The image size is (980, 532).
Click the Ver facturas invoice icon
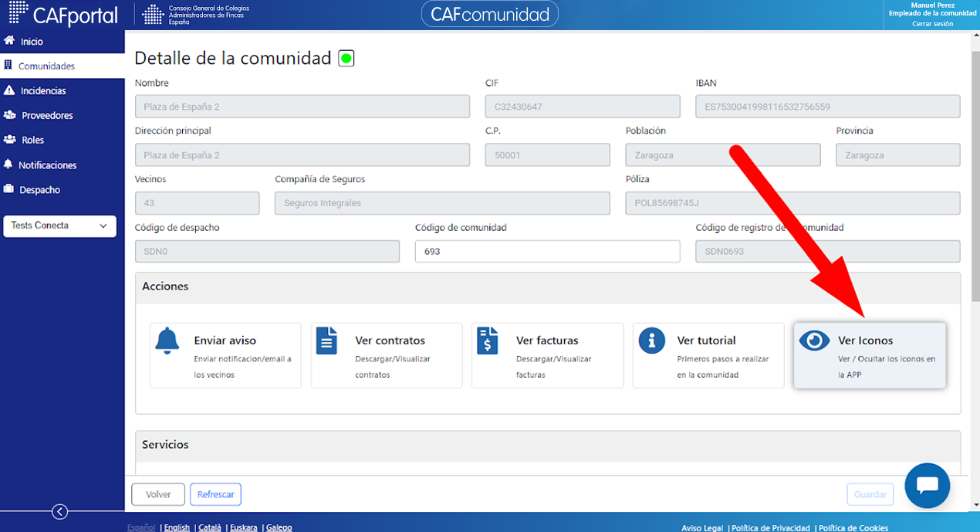tap(488, 340)
